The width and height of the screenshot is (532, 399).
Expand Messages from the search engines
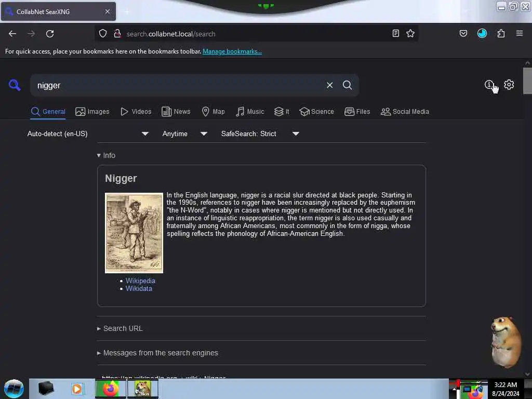click(x=157, y=353)
